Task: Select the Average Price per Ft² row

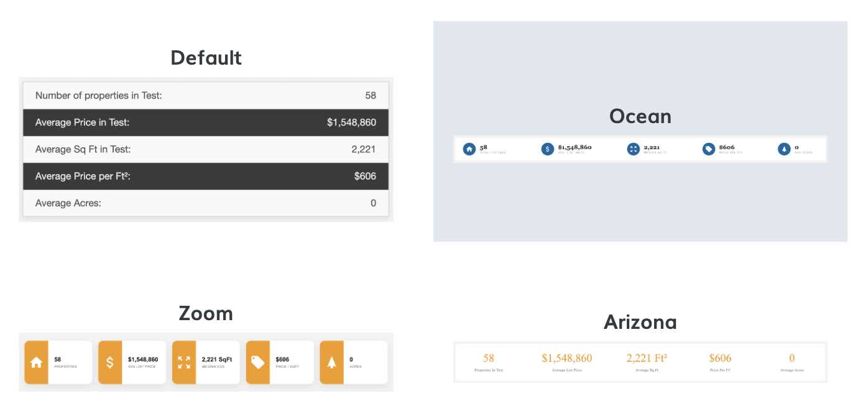Action: click(206, 177)
